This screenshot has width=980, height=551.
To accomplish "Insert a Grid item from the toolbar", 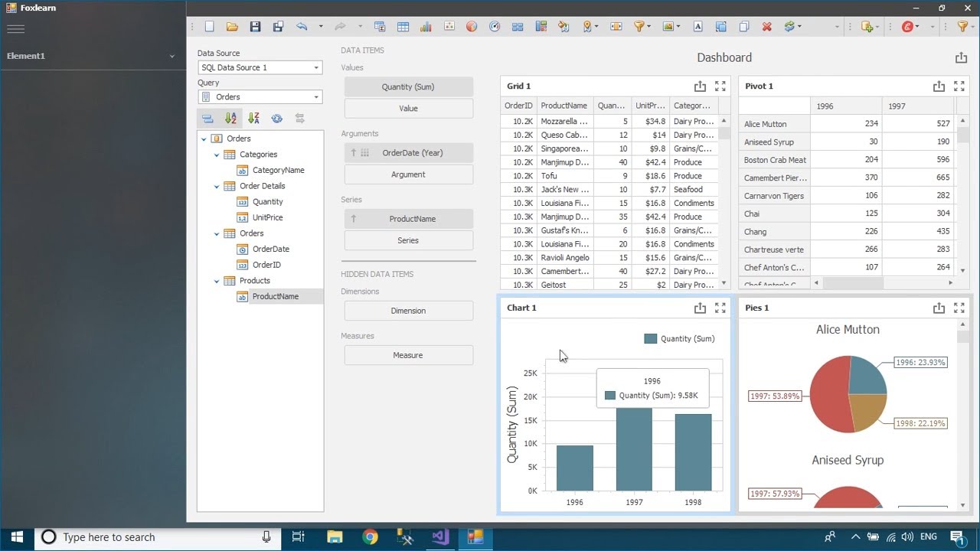I will (x=403, y=27).
